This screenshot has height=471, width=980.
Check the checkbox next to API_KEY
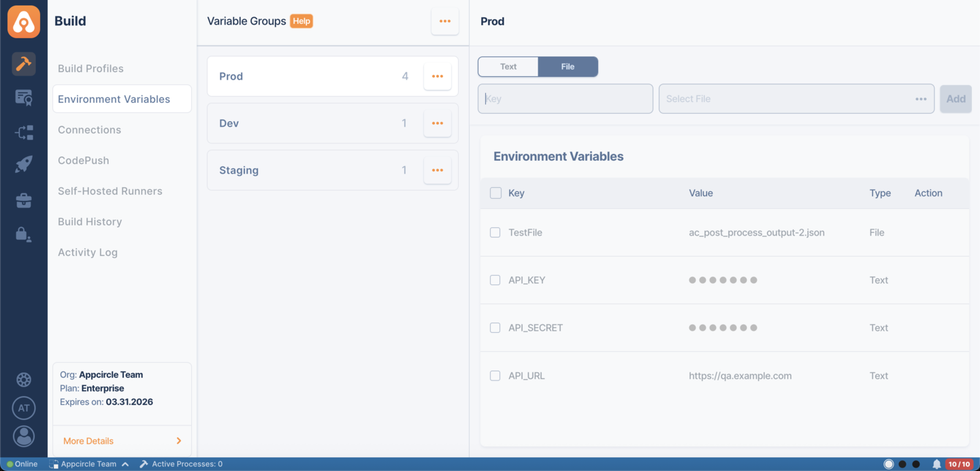(495, 280)
